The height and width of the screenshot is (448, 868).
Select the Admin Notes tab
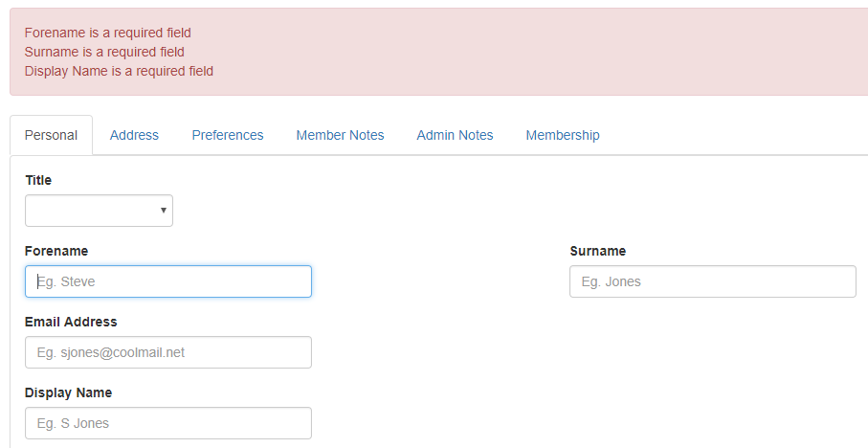(455, 135)
